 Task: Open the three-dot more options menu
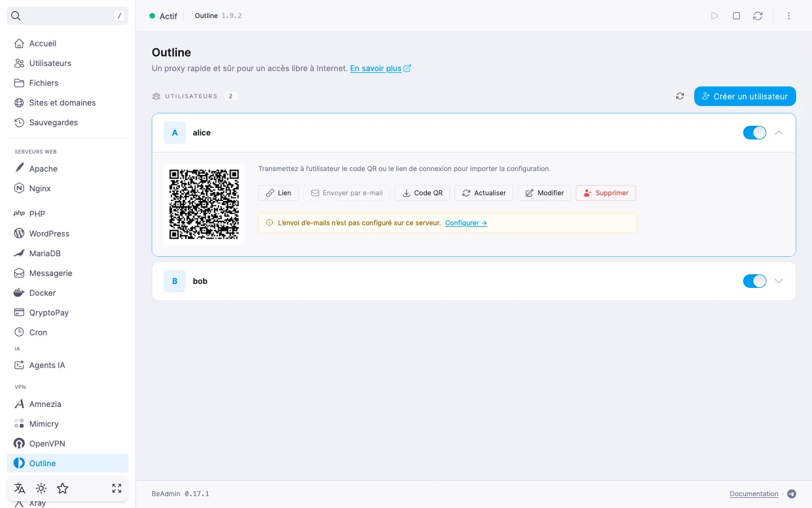(x=789, y=16)
